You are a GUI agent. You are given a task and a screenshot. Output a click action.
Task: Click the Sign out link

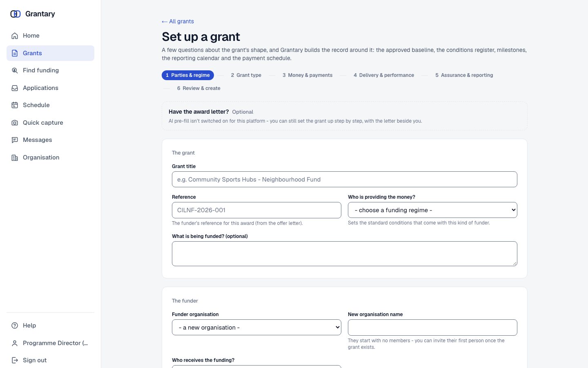(51, 360)
